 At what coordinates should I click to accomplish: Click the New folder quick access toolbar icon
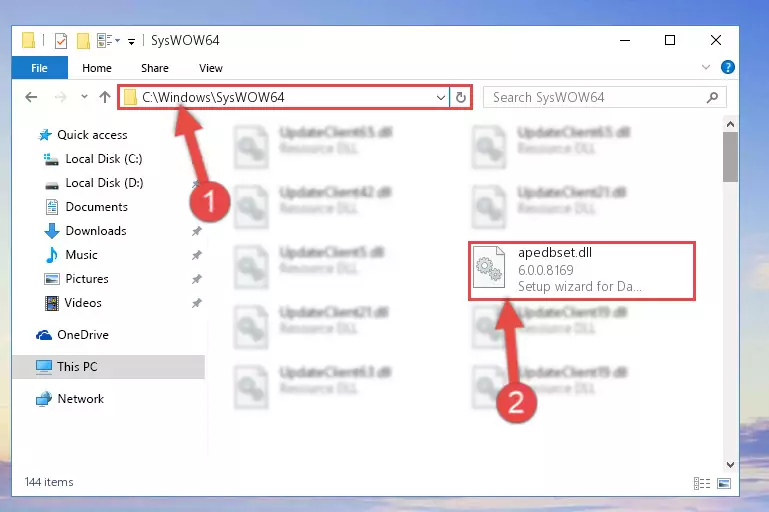click(83, 41)
